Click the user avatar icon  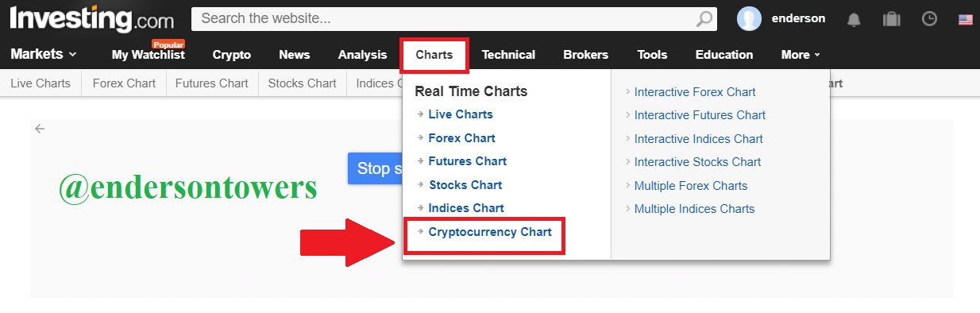(x=749, y=18)
